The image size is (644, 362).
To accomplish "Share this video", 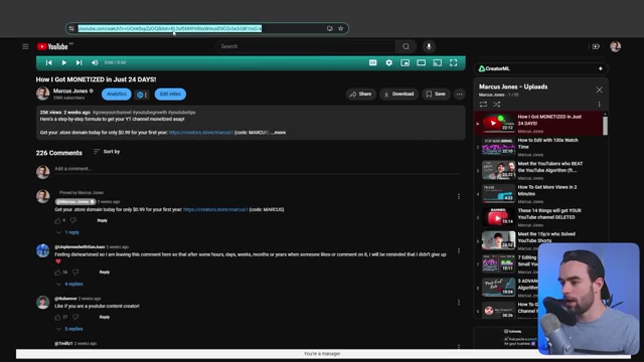I will point(361,94).
